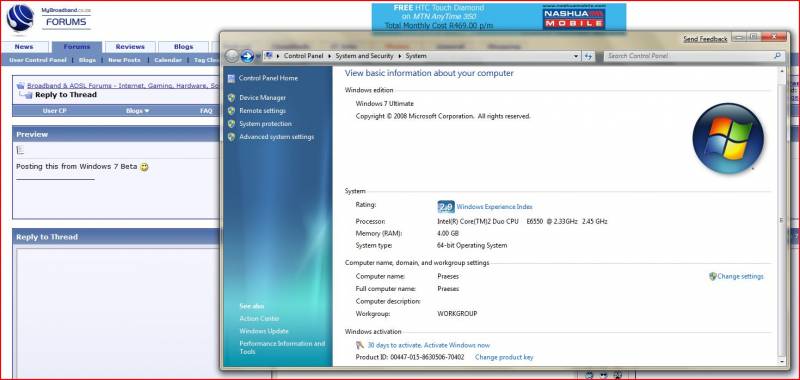This screenshot has height=380, width=800.
Task: Click the System window vertical scrollbar
Action: [x=782, y=219]
